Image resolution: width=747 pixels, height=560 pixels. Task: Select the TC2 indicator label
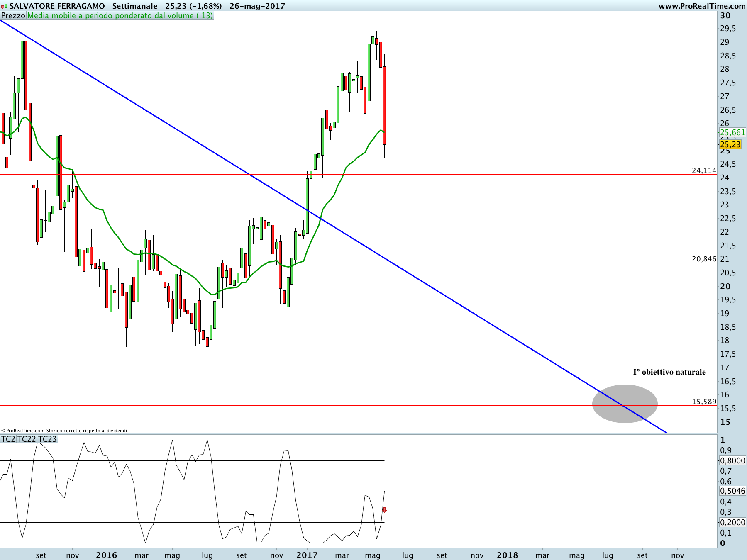(x=8, y=439)
